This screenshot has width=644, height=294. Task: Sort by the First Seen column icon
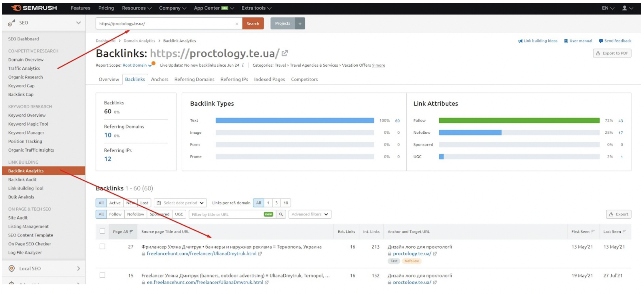pyautogui.click(x=593, y=231)
